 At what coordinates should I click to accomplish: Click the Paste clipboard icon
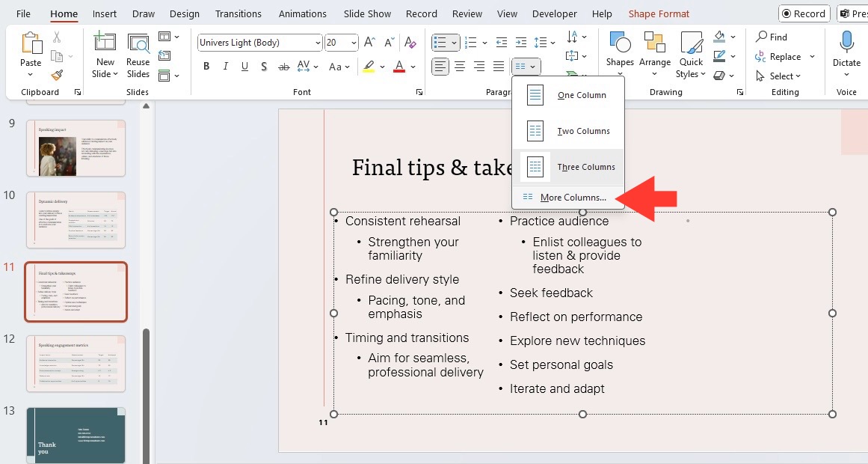pos(31,44)
